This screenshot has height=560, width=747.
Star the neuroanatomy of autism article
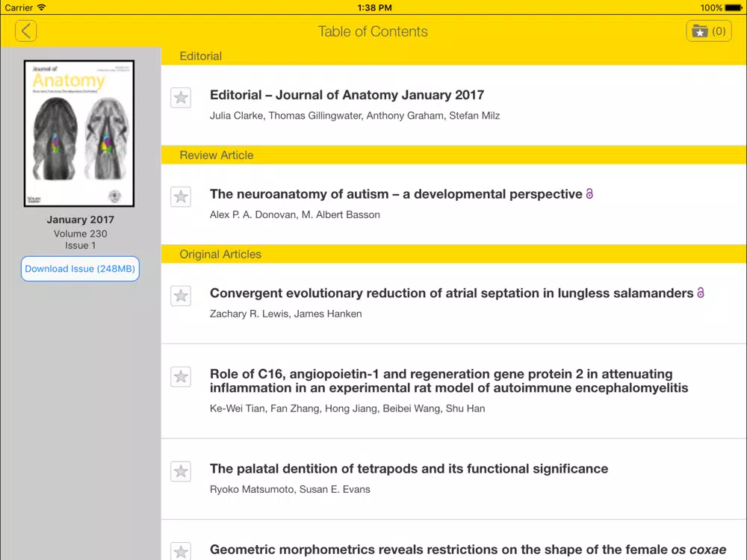(x=181, y=196)
